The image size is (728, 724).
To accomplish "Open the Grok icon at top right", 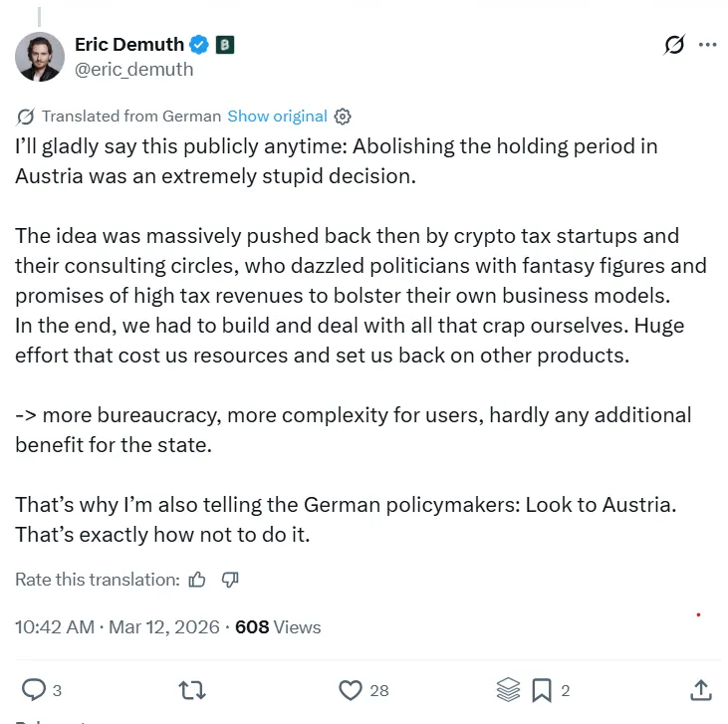I will coord(674,45).
